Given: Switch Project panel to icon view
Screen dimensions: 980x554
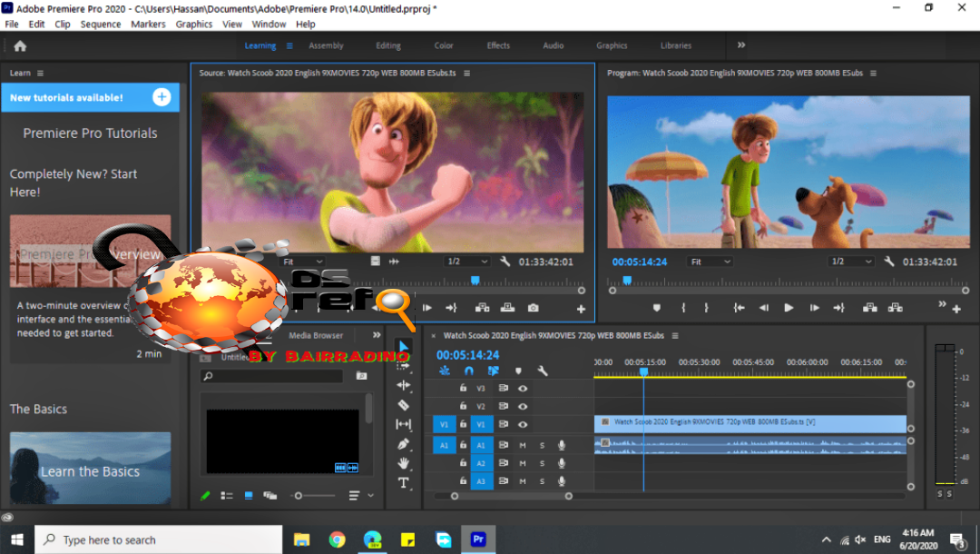Looking at the screenshot, I should [x=249, y=496].
